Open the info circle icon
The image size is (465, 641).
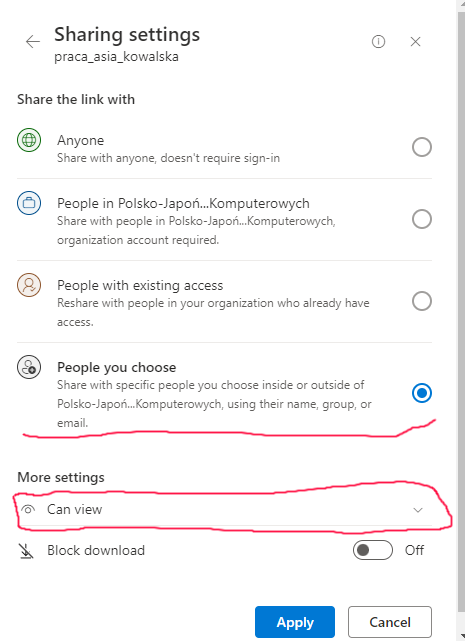[378, 41]
